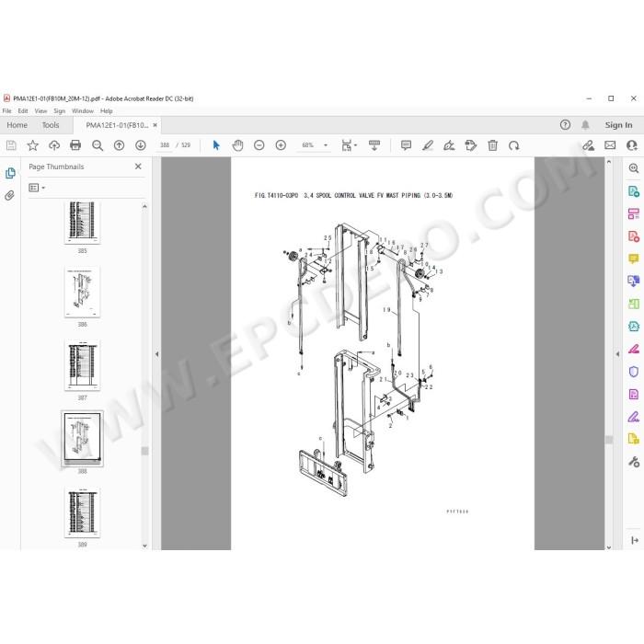Image resolution: width=644 pixels, height=644 pixels.
Task: Open the right-pane search magnifier tool
Action: [634, 168]
